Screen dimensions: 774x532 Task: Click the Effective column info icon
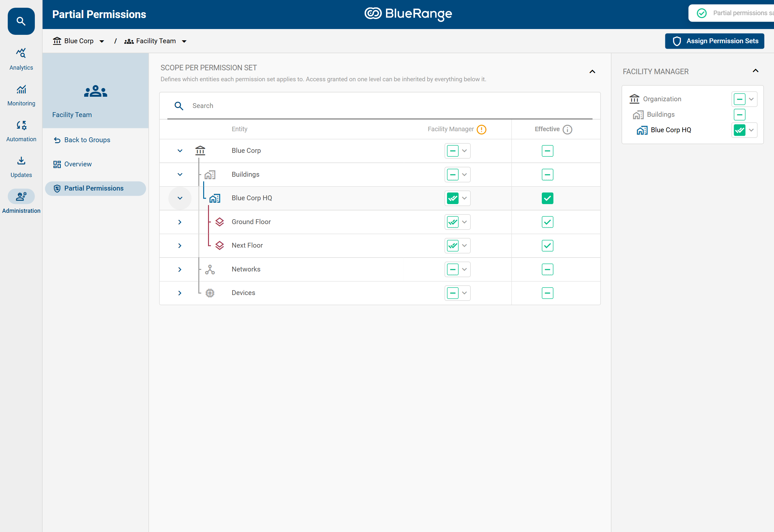click(567, 129)
